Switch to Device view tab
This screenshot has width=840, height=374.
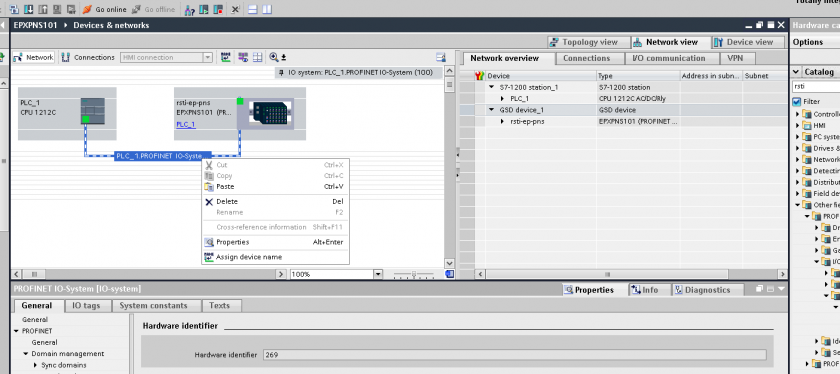tap(748, 42)
